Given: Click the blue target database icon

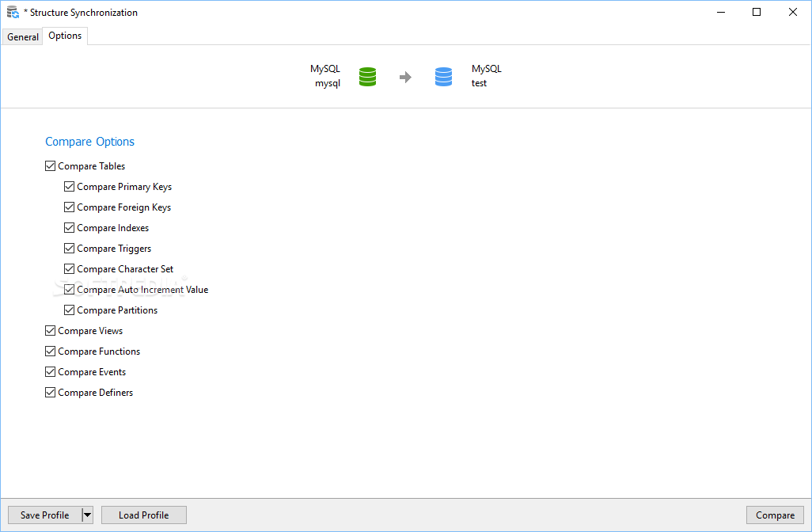Looking at the screenshot, I should (443, 77).
